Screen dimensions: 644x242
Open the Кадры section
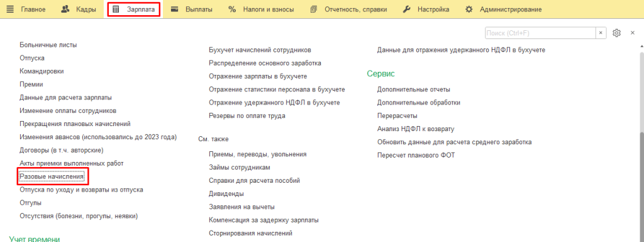tap(86, 9)
